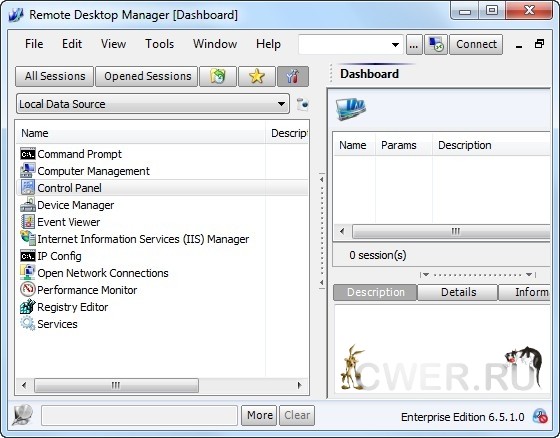Click the Registry Editor icon
The width and height of the screenshot is (560, 438).
(x=28, y=307)
